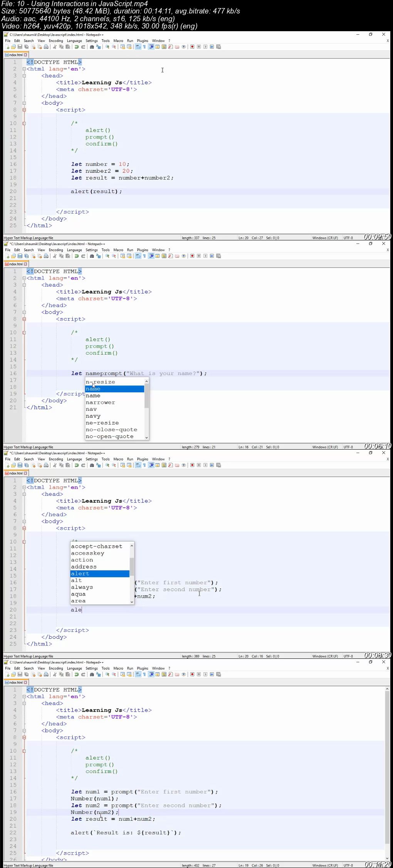Click Close document icon in third frame toolbar

pyautogui.click(x=33, y=465)
